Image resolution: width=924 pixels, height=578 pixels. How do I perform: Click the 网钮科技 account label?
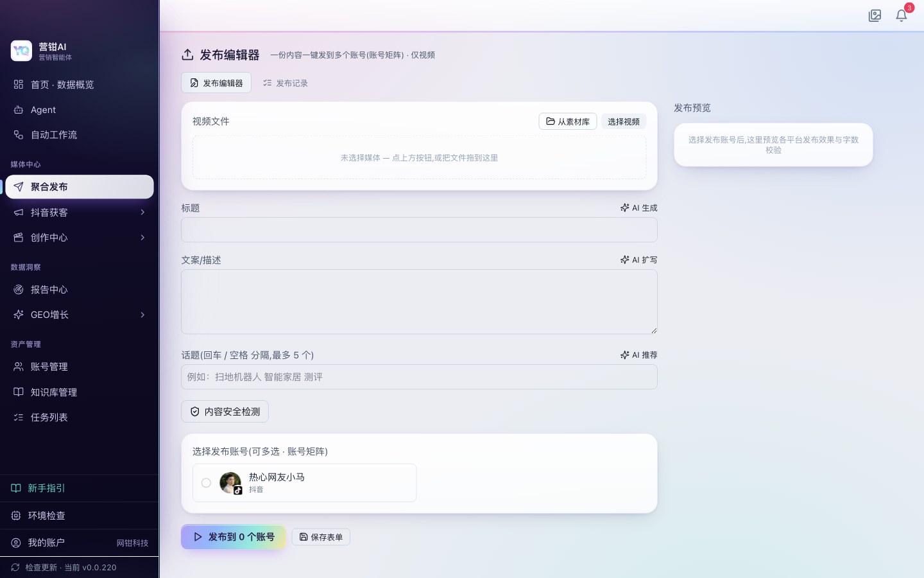(132, 543)
